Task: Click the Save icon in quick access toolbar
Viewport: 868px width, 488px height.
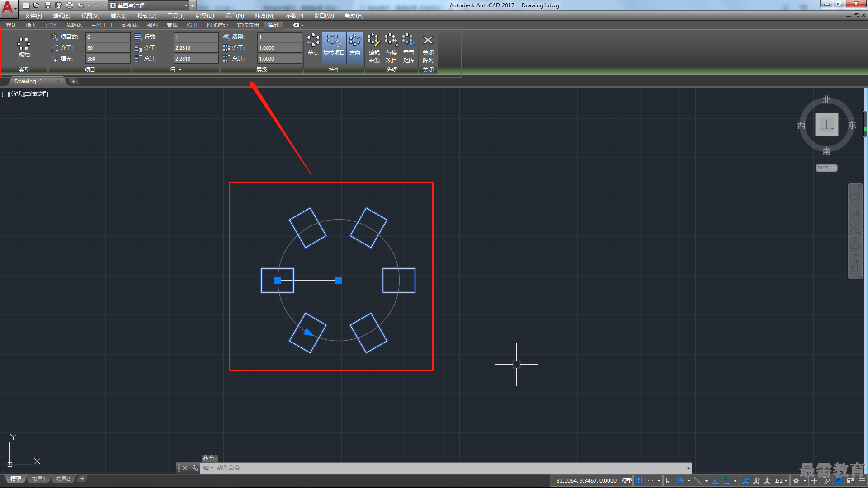Action: point(48,5)
